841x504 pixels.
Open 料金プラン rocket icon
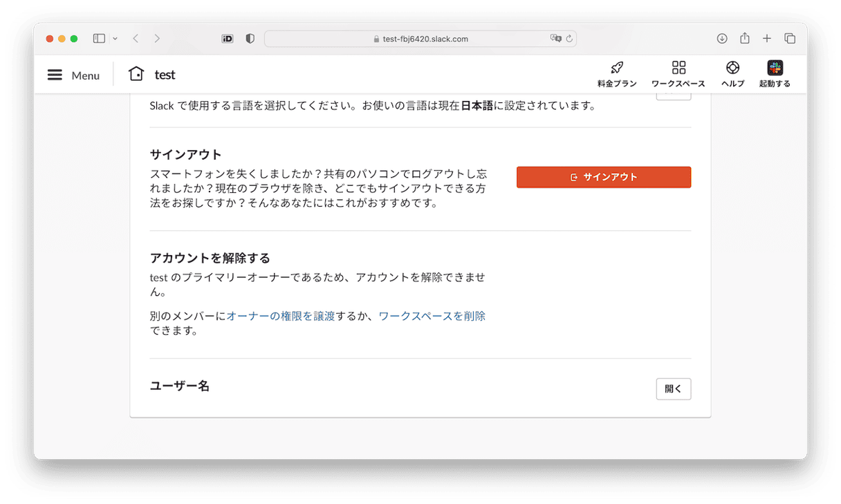(617, 68)
